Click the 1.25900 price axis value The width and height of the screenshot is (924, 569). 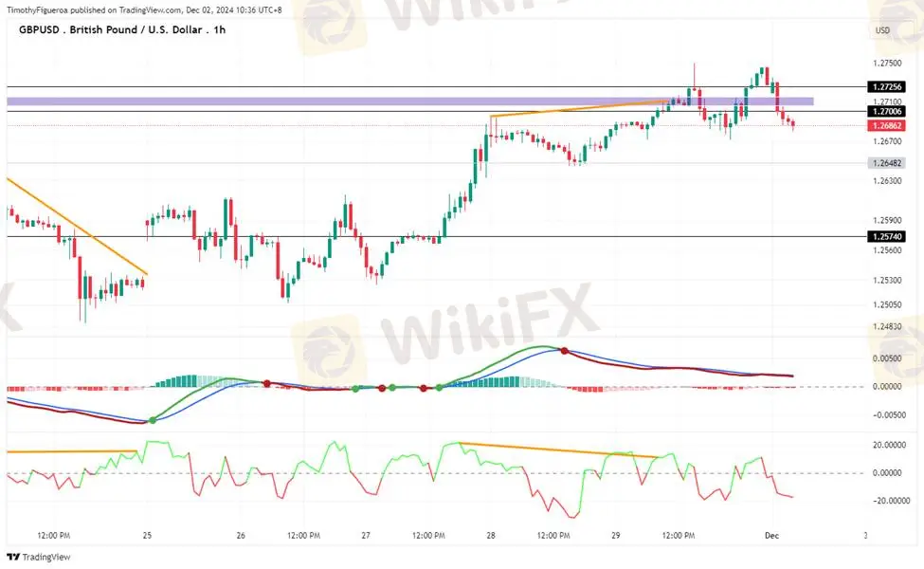click(887, 221)
